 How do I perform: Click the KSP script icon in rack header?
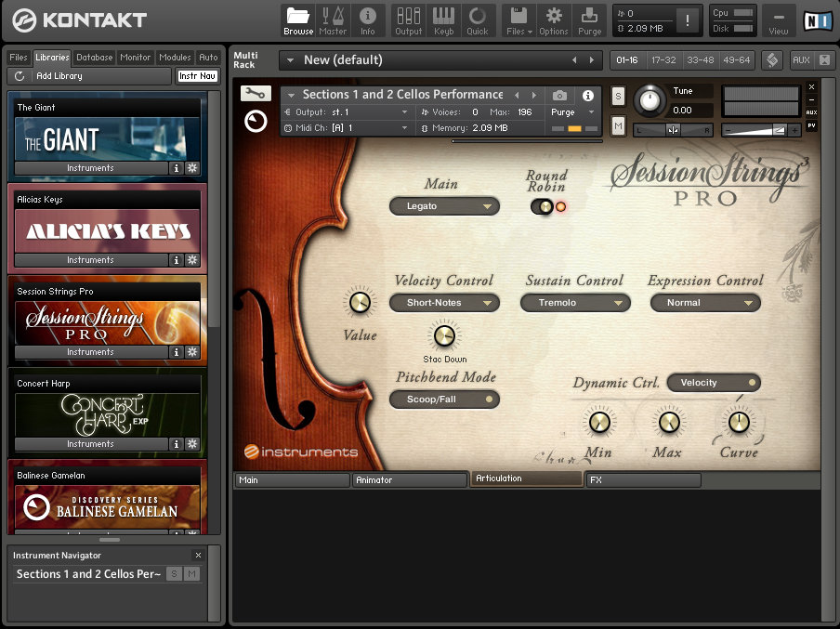(x=772, y=60)
